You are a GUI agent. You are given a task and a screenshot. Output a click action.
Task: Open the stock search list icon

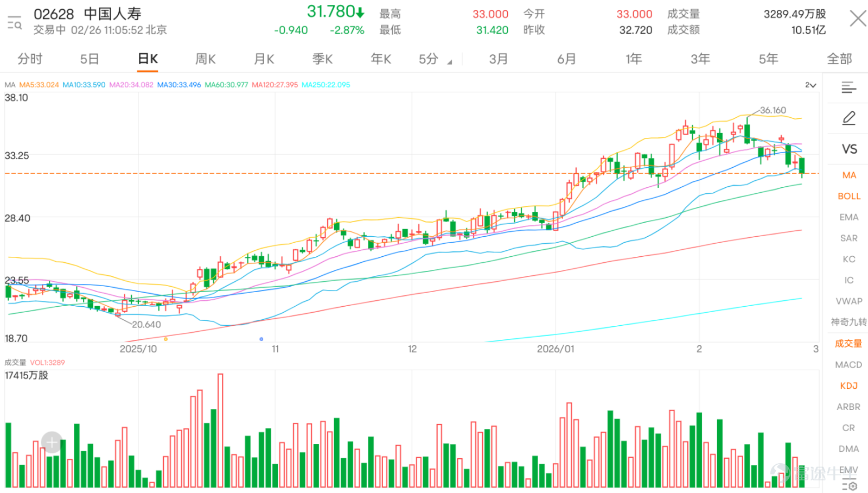(14, 22)
